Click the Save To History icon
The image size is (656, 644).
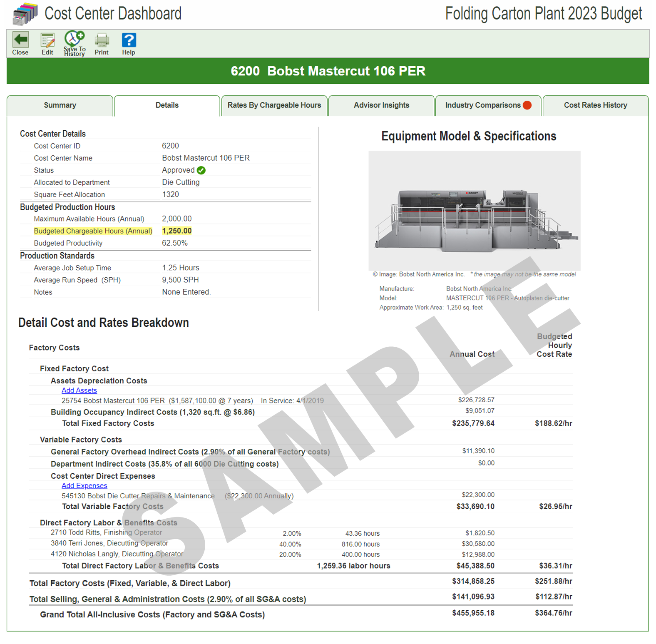[75, 38]
